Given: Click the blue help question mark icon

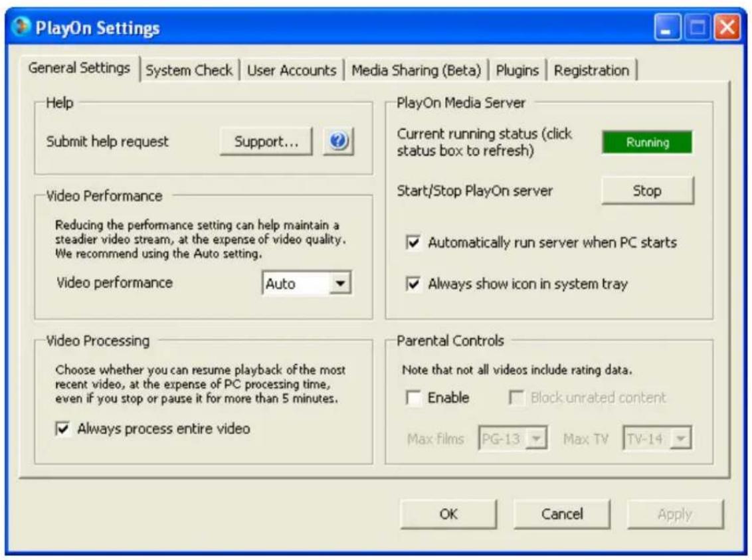Looking at the screenshot, I should click(x=338, y=141).
